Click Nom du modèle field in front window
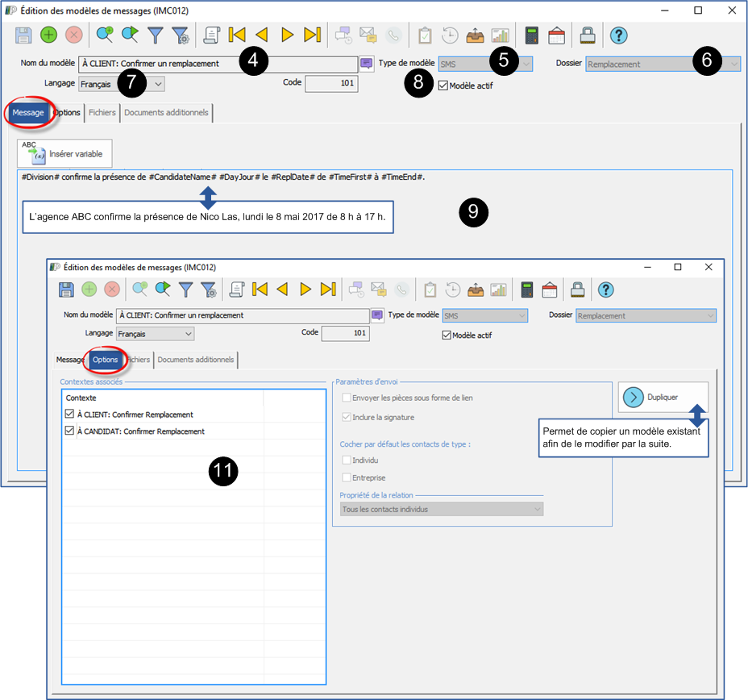The image size is (748, 700). point(243,315)
